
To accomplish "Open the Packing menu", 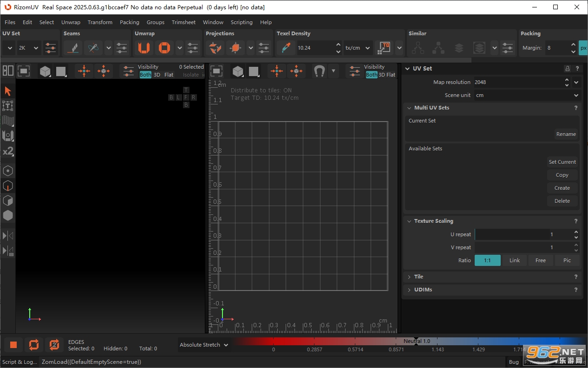I will pos(129,22).
